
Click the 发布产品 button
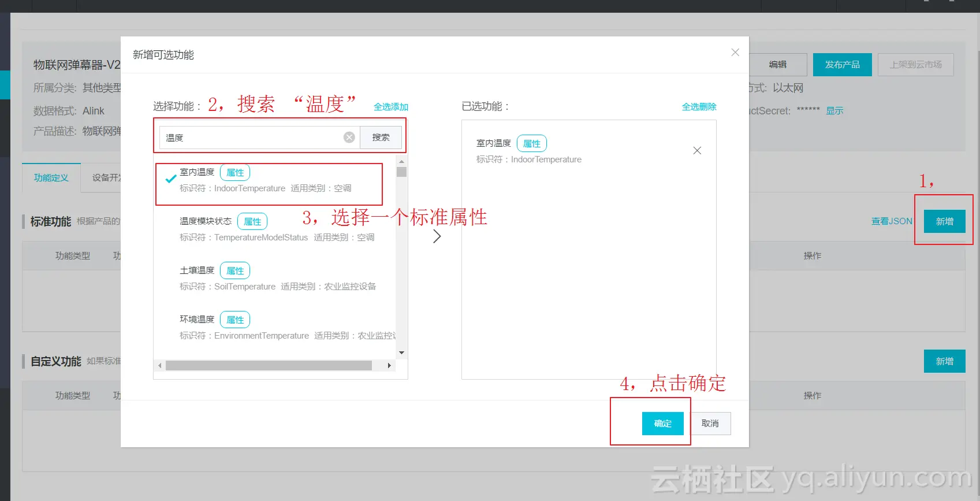[843, 65]
